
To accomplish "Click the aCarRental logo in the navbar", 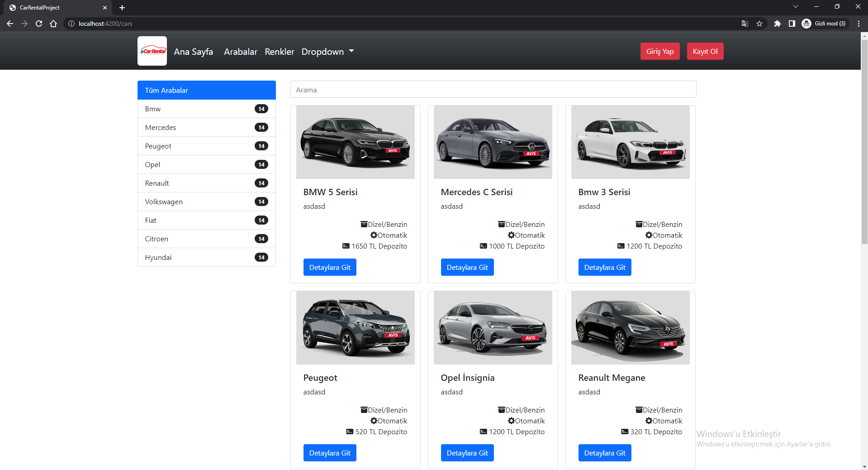I will [152, 51].
